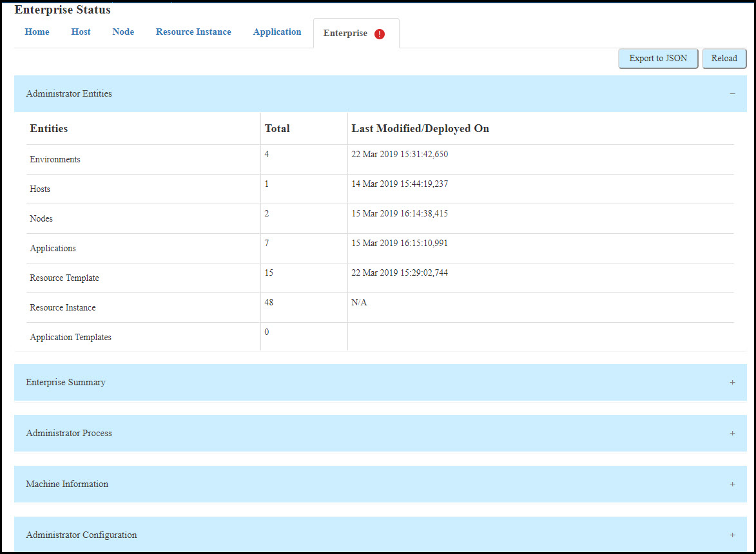This screenshot has width=756, height=554.
Task: Expand Administrator Configuration using plus icon
Action: coord(732,535)
